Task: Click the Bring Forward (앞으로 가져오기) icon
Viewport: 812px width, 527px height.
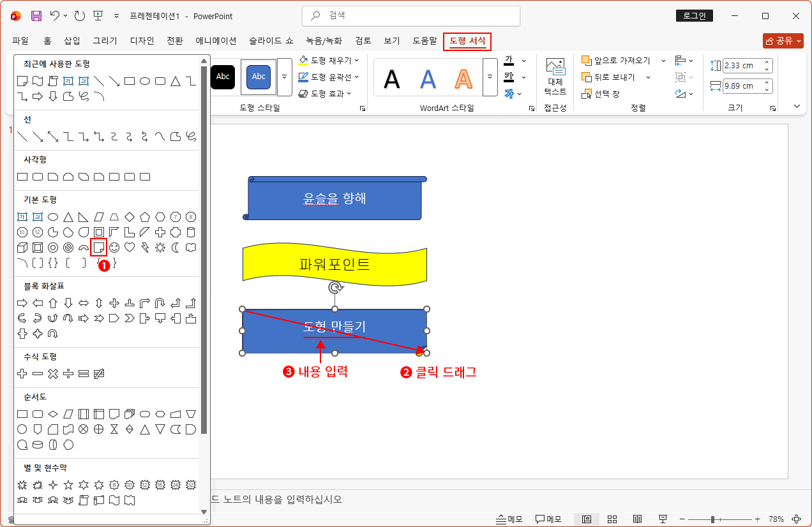Action: 587,60
